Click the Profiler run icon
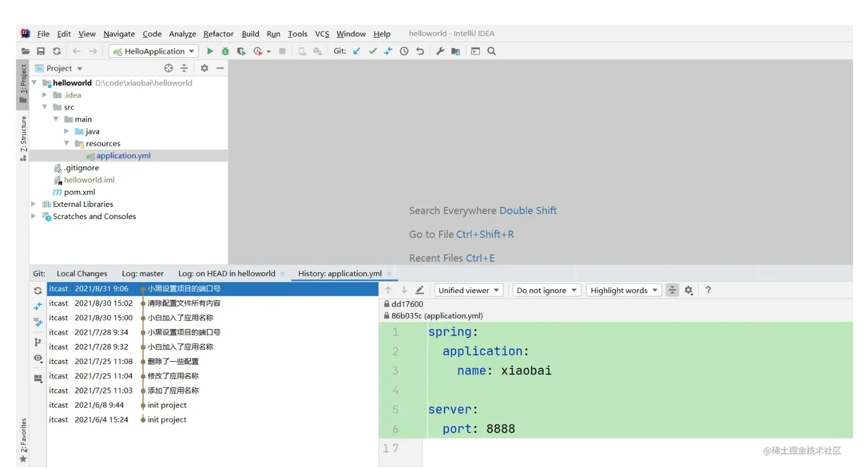 coord(258,51)
